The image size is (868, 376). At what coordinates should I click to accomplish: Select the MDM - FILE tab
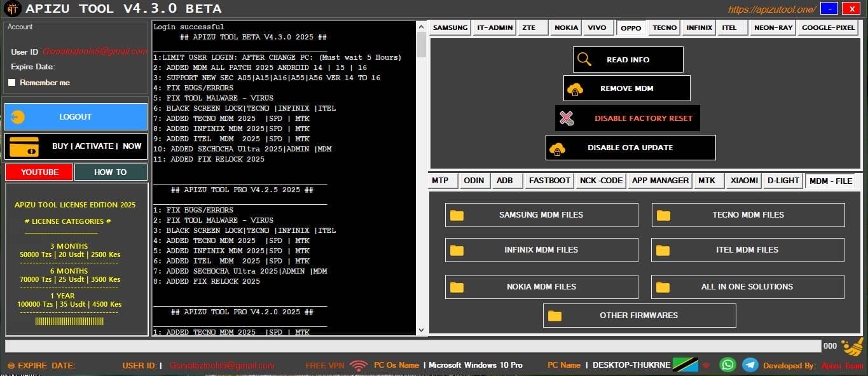tap(830, 181)
